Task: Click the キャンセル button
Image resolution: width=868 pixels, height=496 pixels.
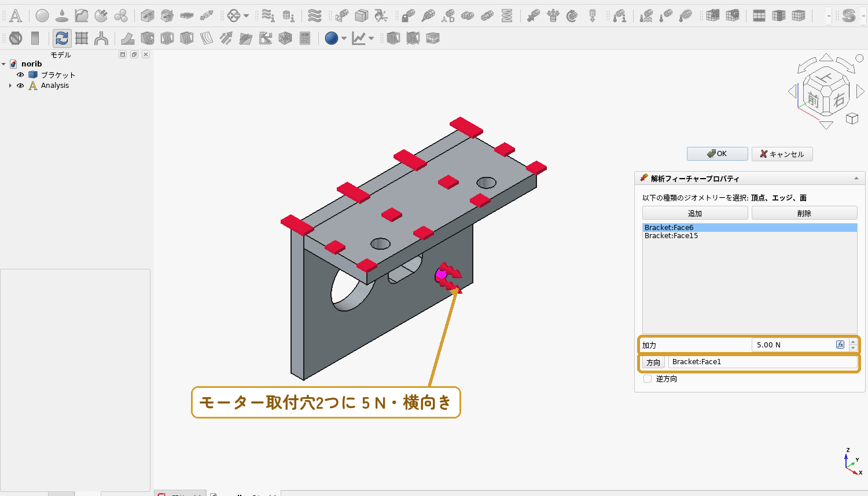Action: point(782,154)
